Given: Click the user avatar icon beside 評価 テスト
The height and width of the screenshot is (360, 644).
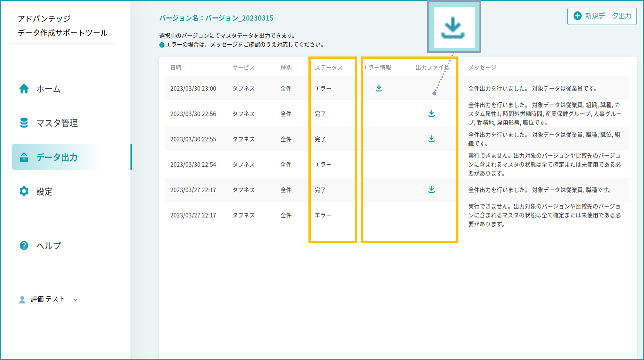Looking at the screenshot, I should [x=22, y=299].
